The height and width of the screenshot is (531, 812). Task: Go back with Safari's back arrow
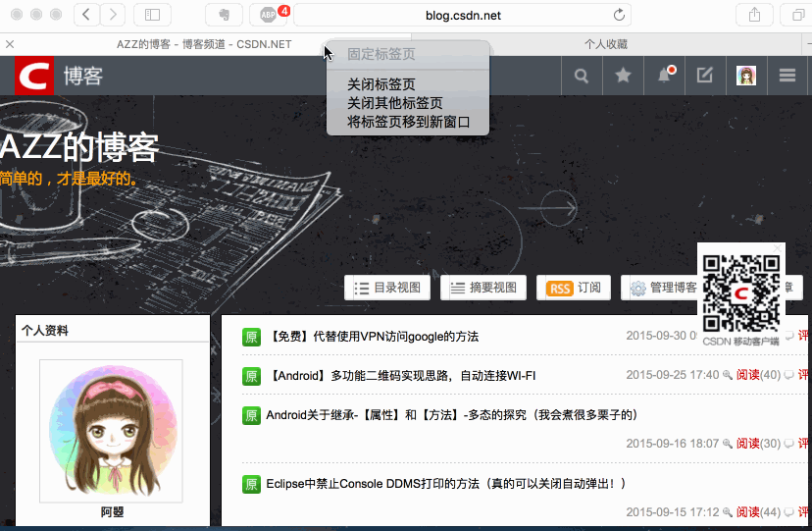(86, 15)
